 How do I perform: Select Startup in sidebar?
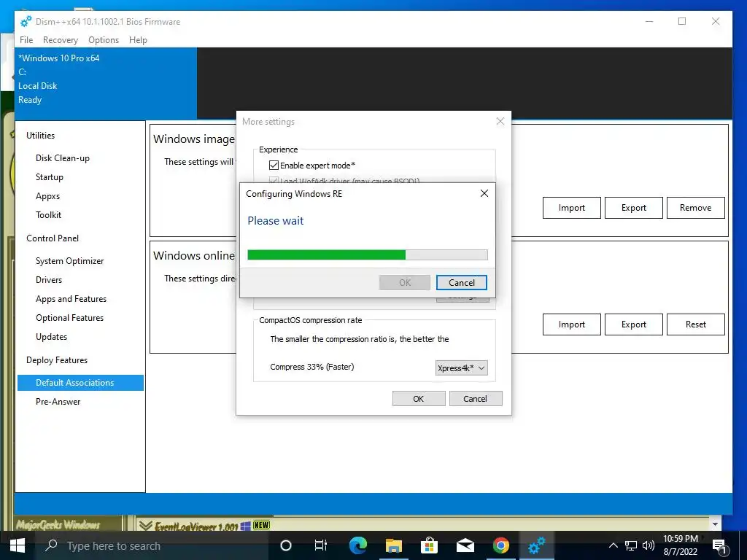coord(50,177)
